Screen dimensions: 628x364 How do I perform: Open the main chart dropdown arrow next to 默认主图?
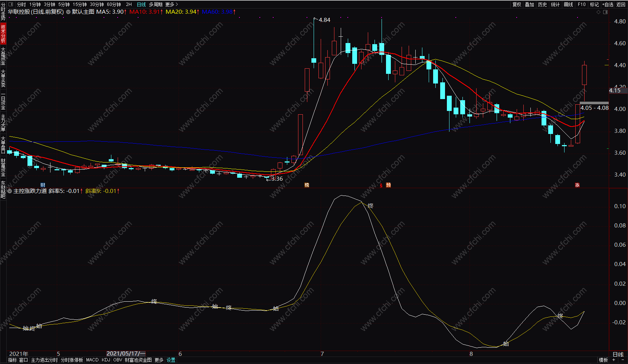point(68,12)
